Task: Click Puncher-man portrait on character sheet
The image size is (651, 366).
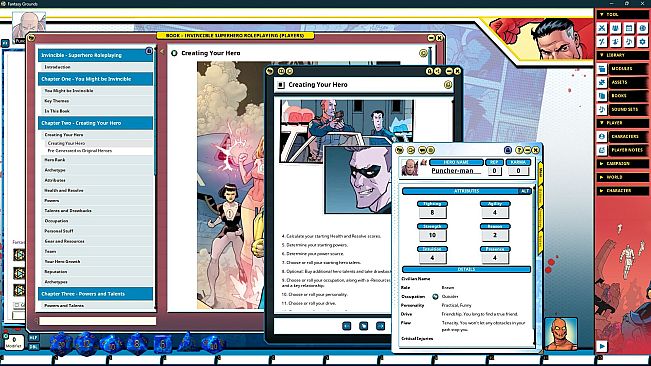Action: pyautogui.click(x=410, y=167)
